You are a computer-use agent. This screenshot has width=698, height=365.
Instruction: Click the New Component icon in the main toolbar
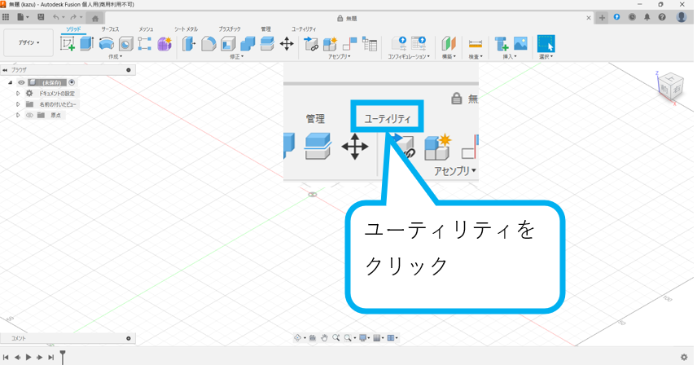(x=330, y=44)
